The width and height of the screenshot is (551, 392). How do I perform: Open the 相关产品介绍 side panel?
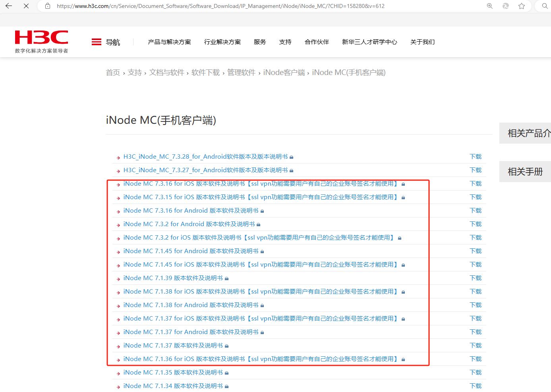525,133
